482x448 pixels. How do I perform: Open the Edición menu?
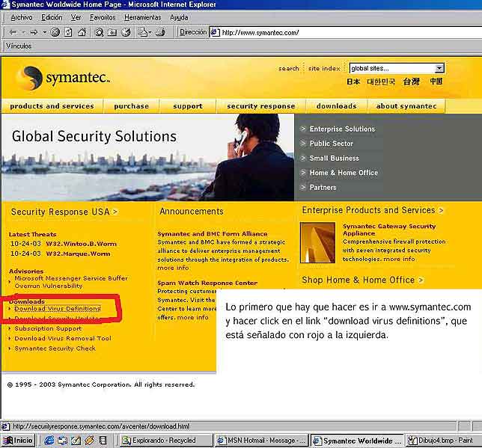tap(52, 17)
